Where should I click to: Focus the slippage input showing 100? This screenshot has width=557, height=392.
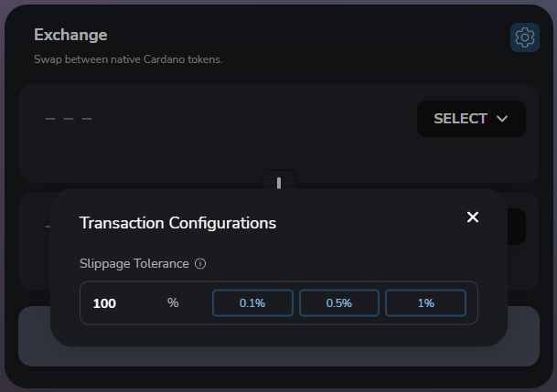tap(123, 303)
